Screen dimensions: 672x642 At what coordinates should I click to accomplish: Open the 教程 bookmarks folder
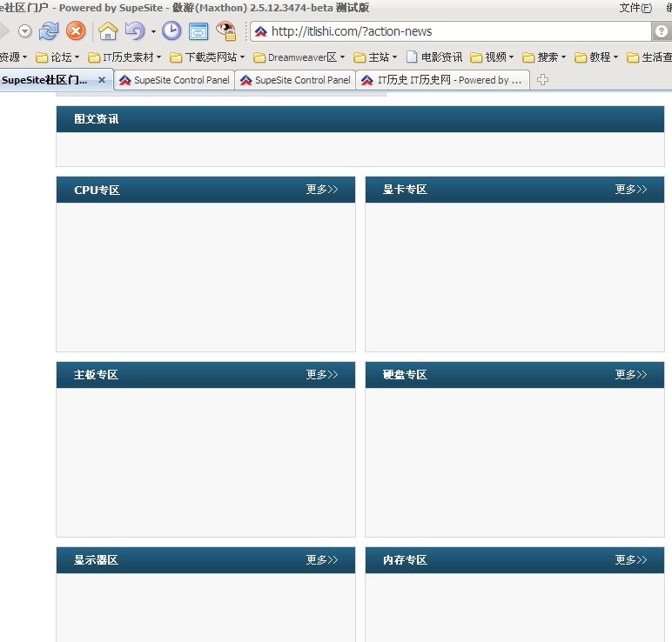[596, 57]
